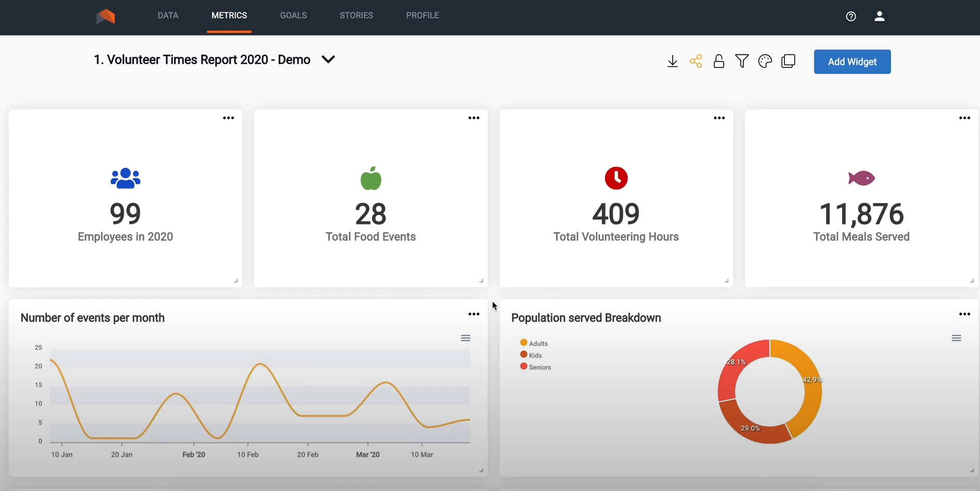Click the download report icon
The width and height of the screenshot is (980, 491).
pyautogui.click(x=672, y=61)
